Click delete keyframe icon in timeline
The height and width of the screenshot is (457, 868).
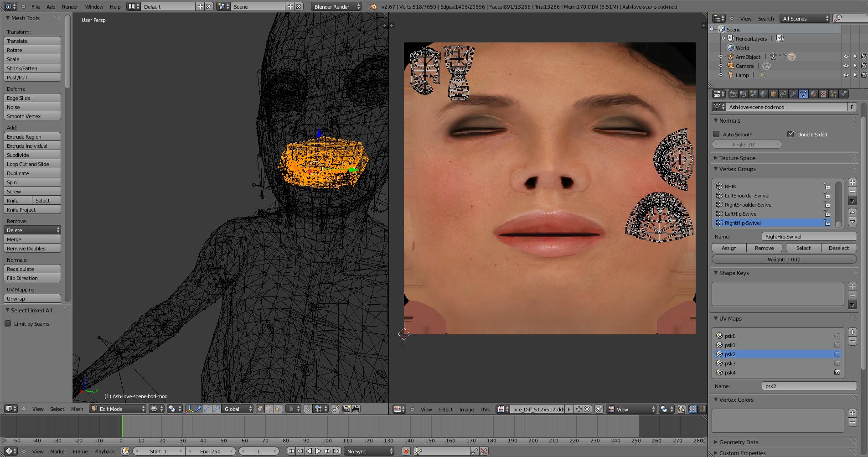coord(484,451)
